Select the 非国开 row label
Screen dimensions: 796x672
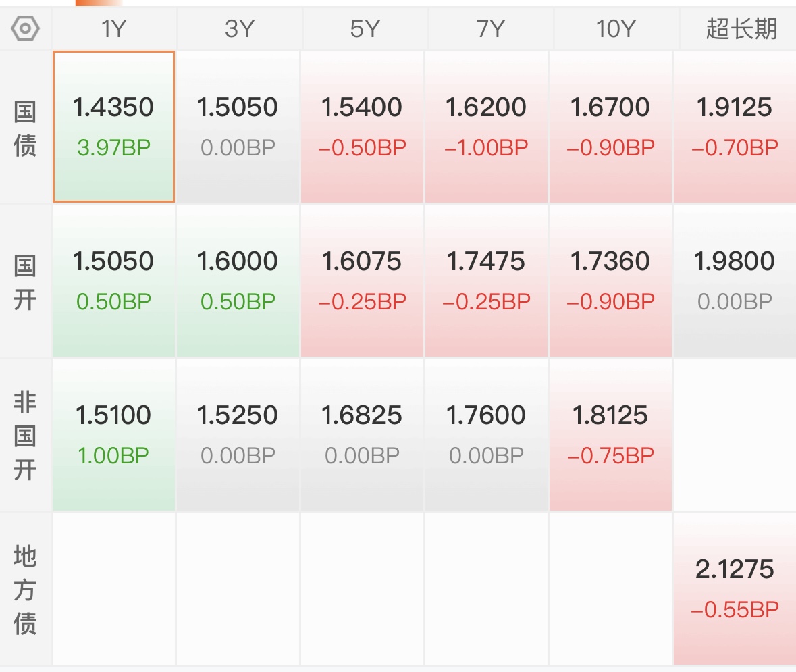tap(25, 436)
